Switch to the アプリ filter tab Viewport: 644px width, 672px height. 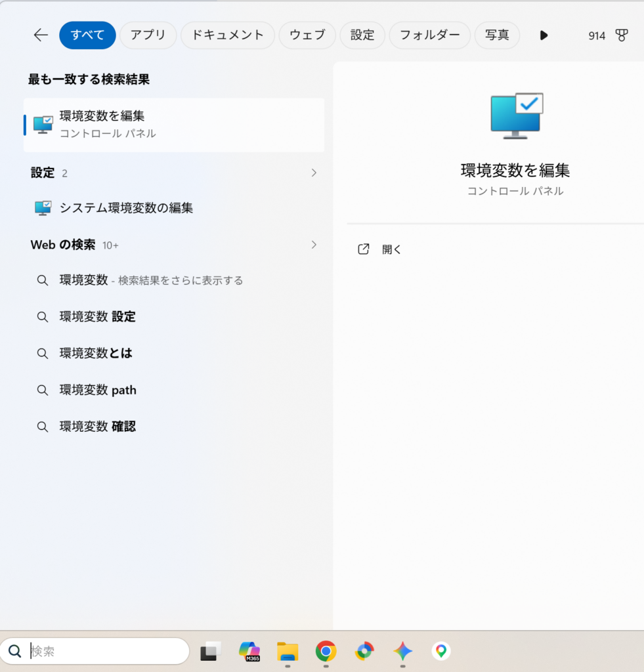148,35
